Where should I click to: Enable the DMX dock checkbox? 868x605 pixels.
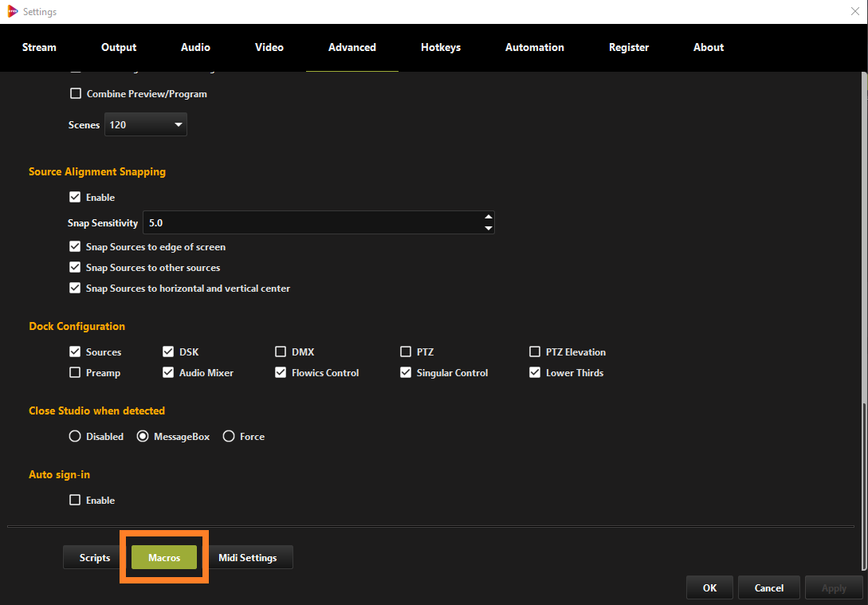(x=281, y=352)
